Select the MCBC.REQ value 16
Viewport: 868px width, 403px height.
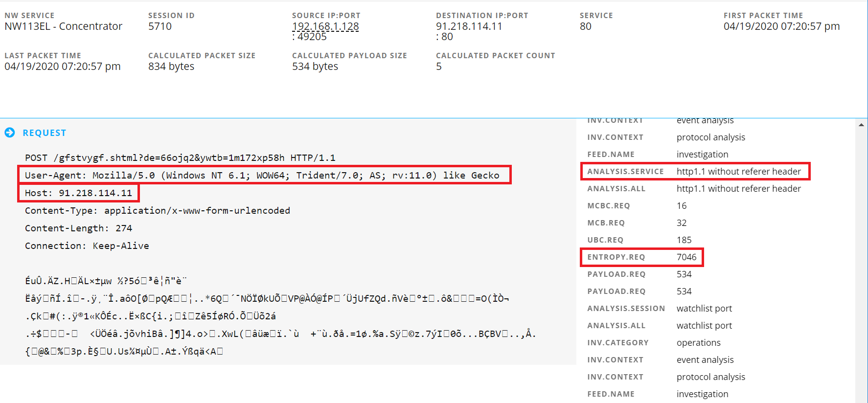pyautogui.click(x=682, y=206)
